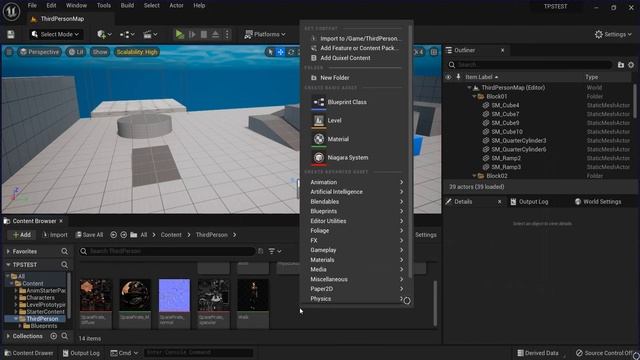Activate the rotate gizmo tool
640x360 pixels.
(x=291, y=52)
